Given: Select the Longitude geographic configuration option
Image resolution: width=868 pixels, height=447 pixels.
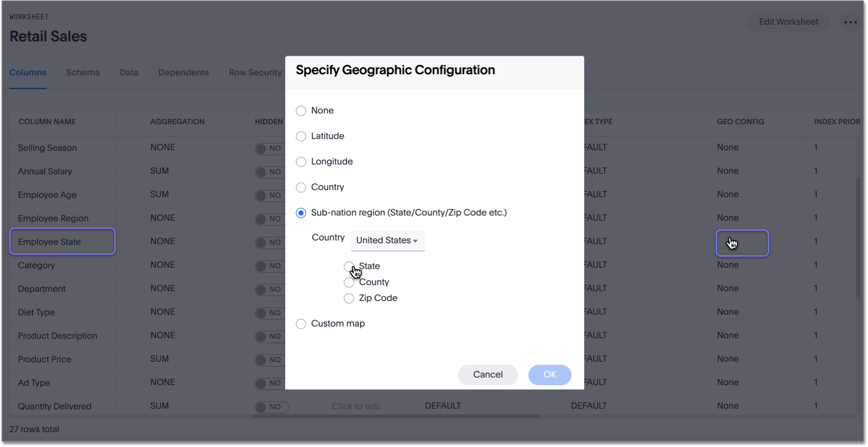Looking at the screenshot, I should pos(301,161).
